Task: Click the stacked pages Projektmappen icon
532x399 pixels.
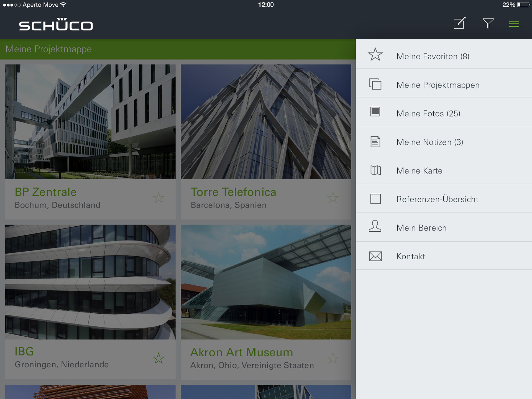Action: pyautogui.click(x=375, y=84)
